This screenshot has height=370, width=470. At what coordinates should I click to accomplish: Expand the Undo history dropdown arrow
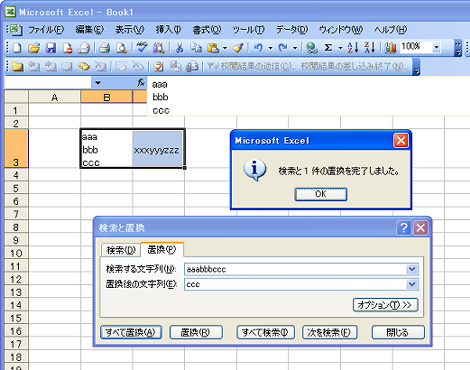click(270, 48)
